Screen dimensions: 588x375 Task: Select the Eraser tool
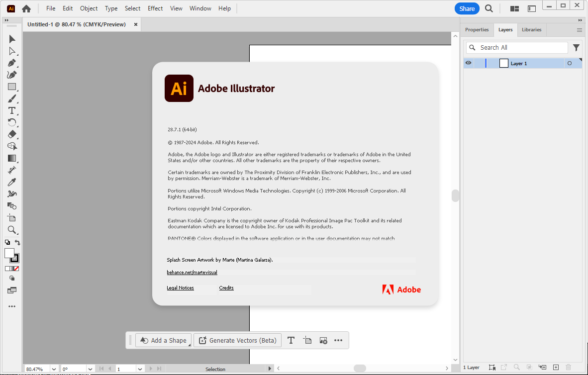pyautogui.click(x=12, y=134)
